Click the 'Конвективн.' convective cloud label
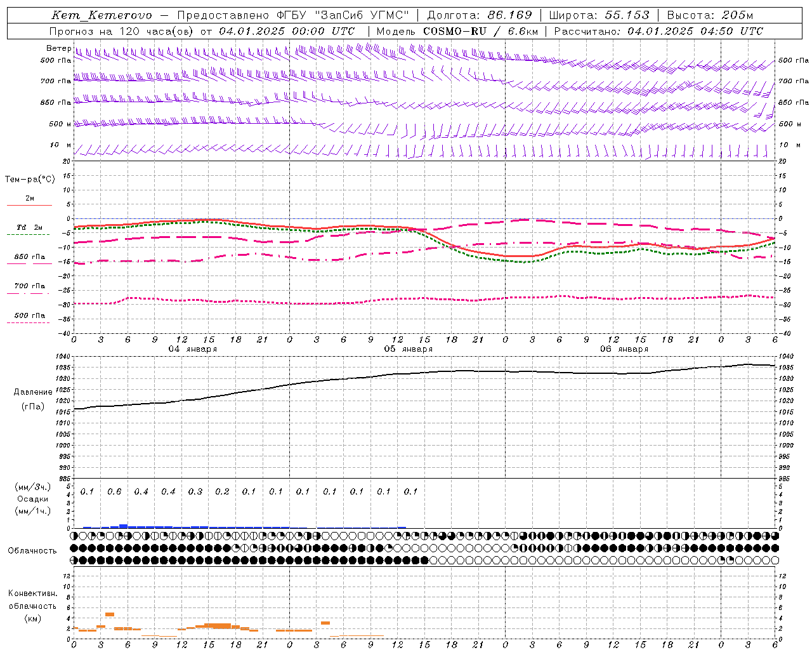This screenshot has width=812, height=650. coord(32,594)
